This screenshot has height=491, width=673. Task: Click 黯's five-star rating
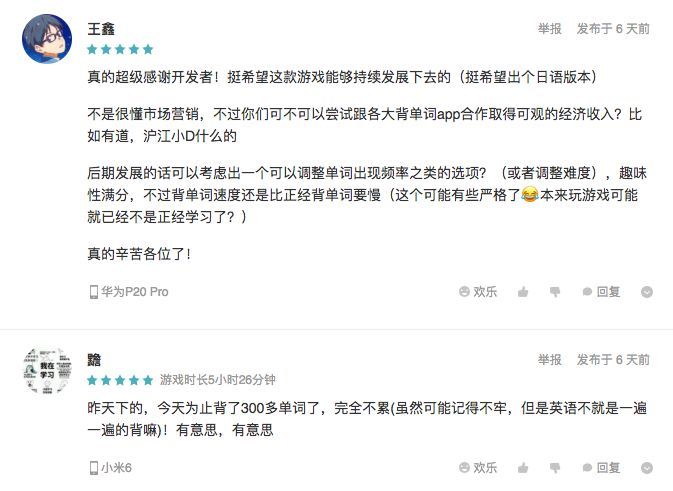click(x=120, y=380)
